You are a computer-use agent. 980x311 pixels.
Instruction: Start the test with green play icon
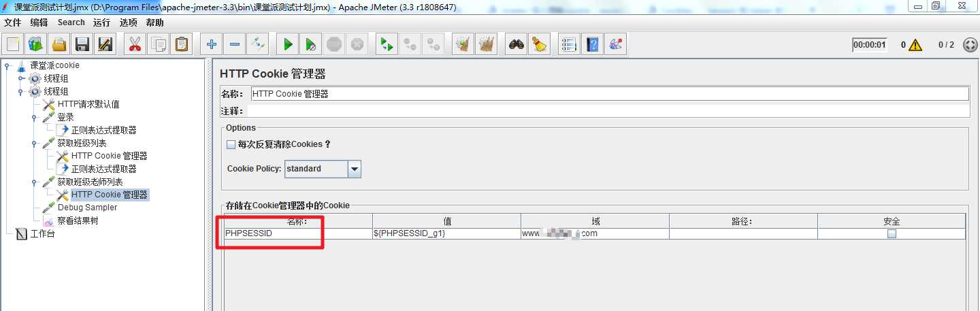tap(288, 44)
